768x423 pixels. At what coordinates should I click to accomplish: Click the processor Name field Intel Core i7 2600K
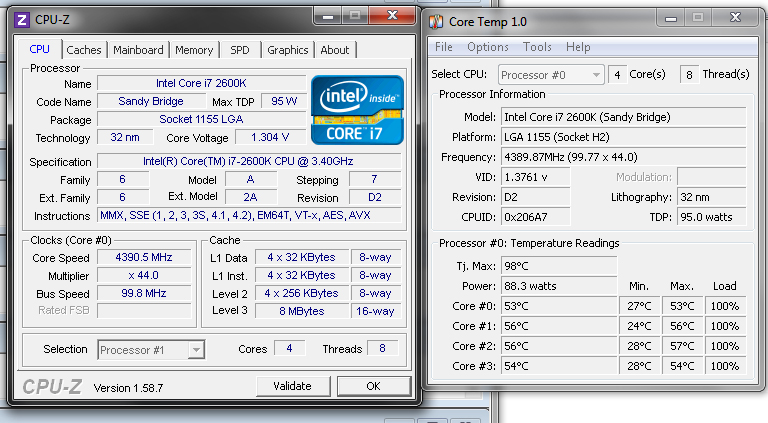tap(201, 83)
